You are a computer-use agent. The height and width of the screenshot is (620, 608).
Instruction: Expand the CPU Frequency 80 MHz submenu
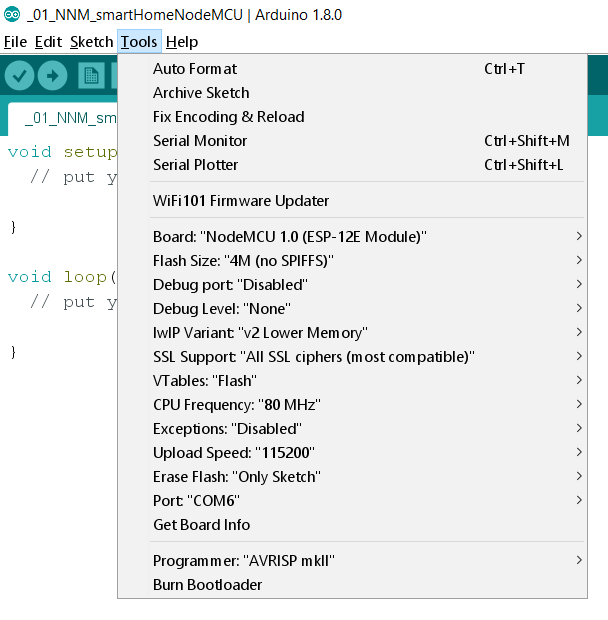(352, 405)
